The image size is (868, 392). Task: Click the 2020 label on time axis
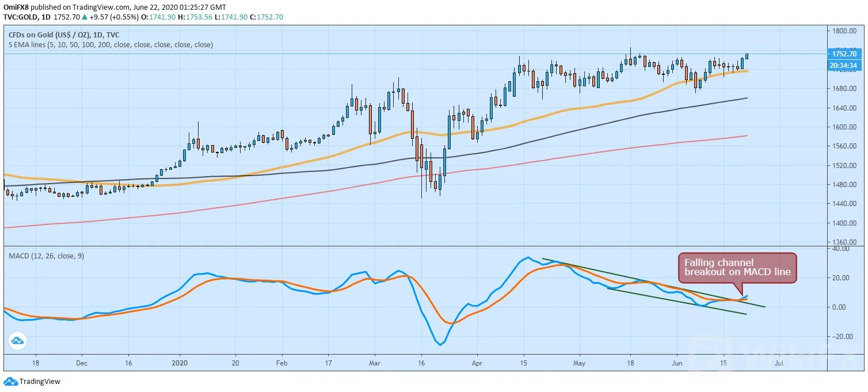tap(180, 364)
